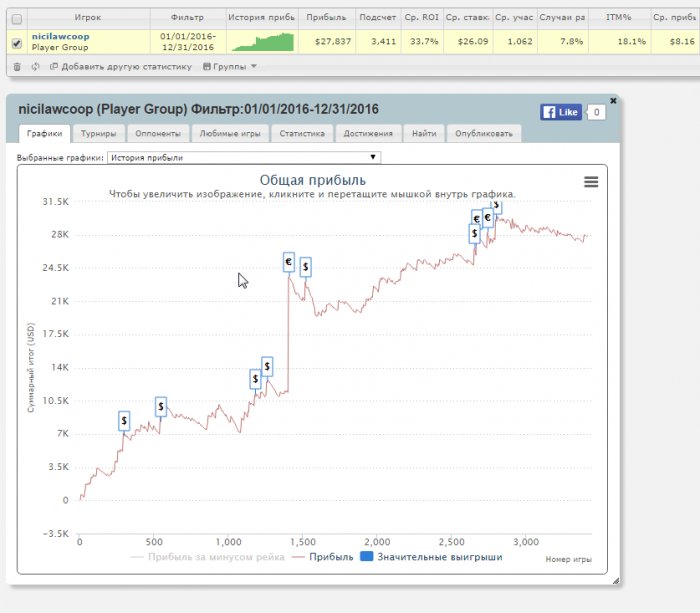
Task: Open the nicilawcoop player link
Action: coord(60,36)
